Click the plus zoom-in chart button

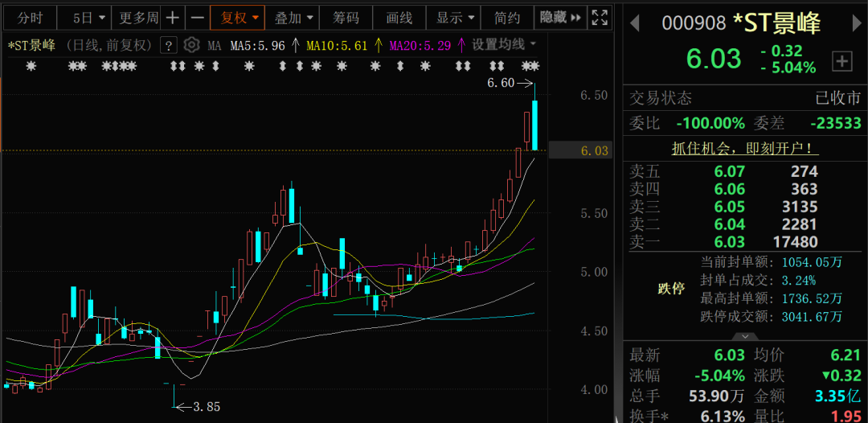[x=172, y=18]
